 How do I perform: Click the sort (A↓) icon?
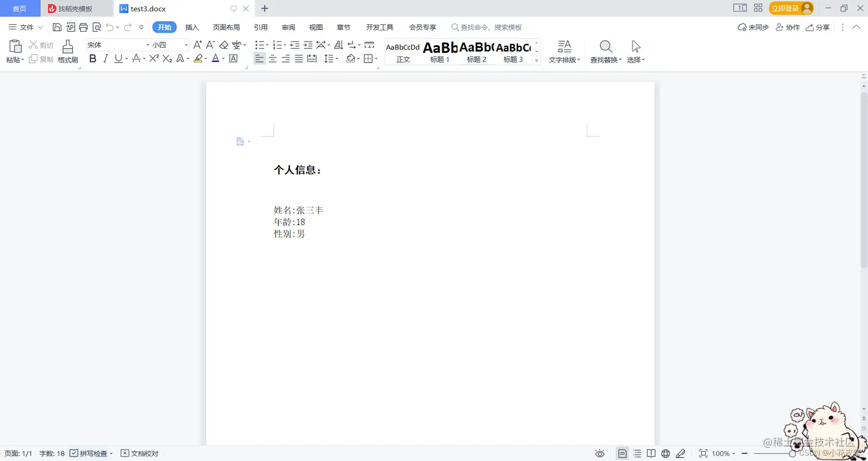coord(338,45)
